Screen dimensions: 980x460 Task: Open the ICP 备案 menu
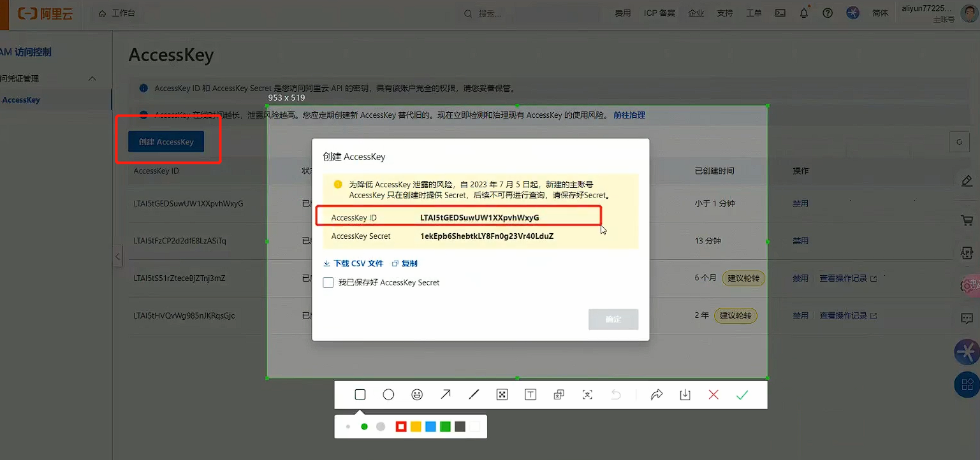(x=659, y=13)
